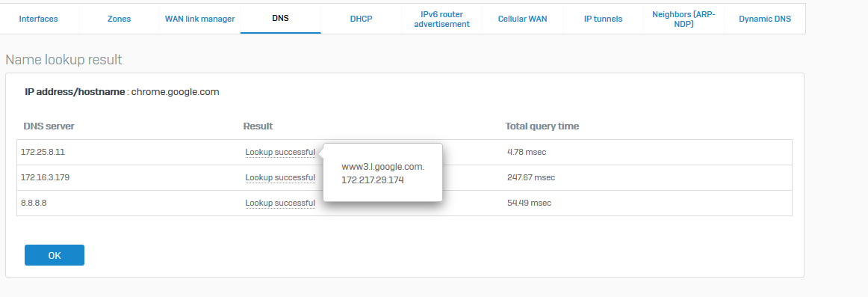
Task: Click Lookup successful for 8.8.8.8
Action: (x=280, y=203)
